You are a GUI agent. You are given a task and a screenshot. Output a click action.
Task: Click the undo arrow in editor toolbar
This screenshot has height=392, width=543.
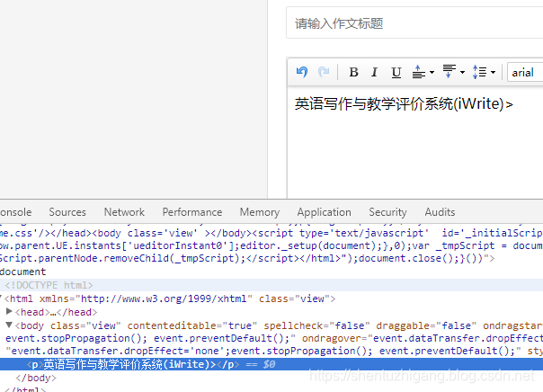point(302,72)
